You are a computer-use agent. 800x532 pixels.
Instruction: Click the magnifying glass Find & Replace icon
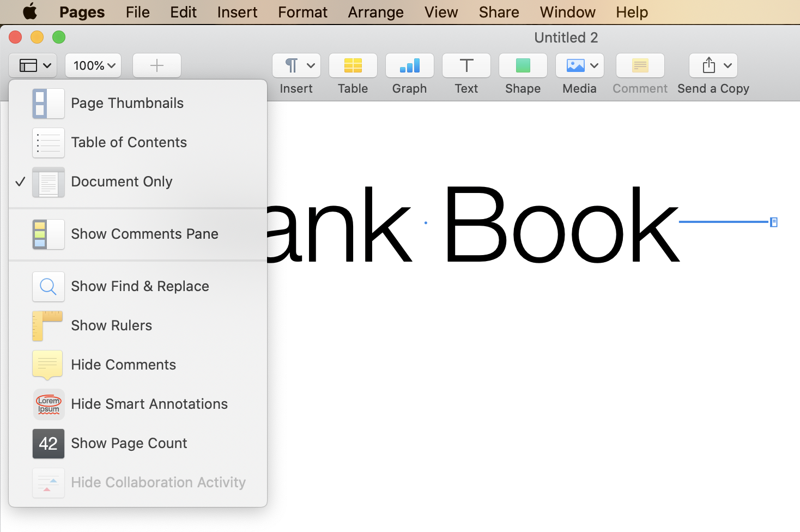(48, 287)
